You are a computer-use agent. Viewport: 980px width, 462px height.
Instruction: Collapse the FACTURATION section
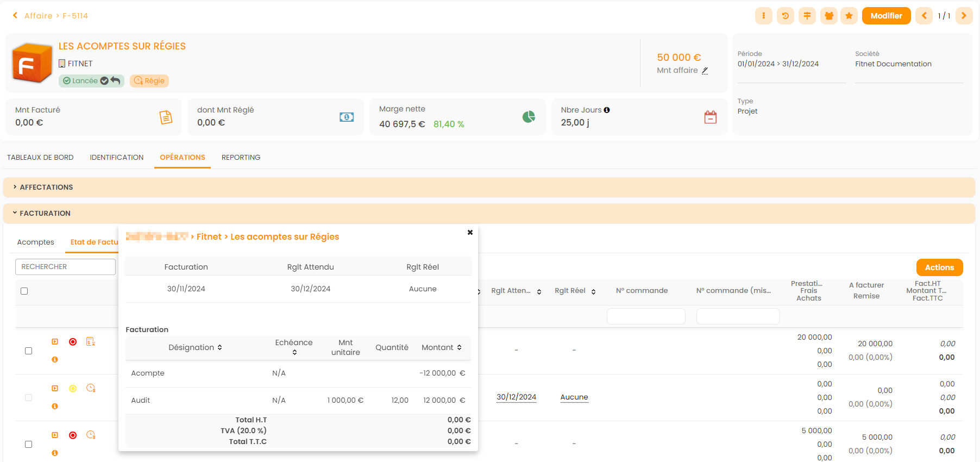(45, 214)
